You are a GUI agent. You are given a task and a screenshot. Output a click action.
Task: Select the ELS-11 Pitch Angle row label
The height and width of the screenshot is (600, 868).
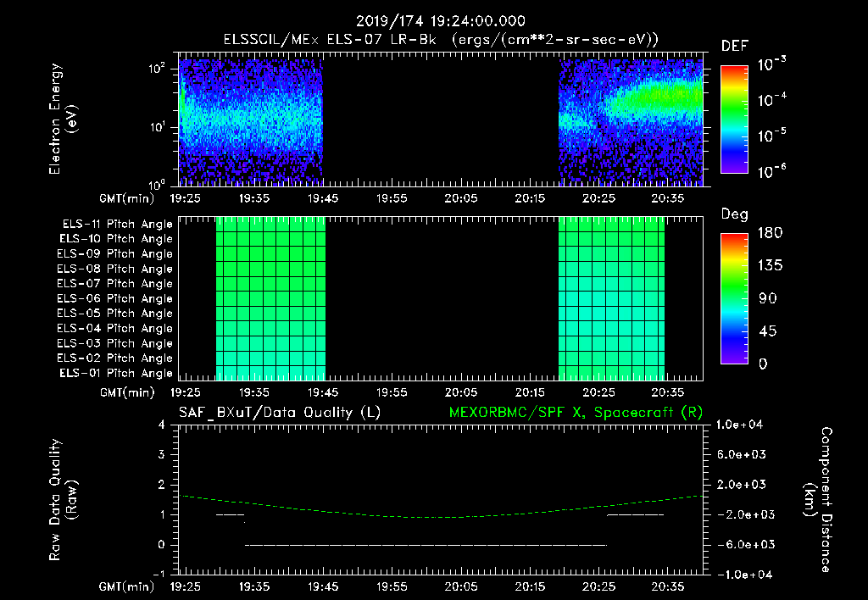point(117,225)
